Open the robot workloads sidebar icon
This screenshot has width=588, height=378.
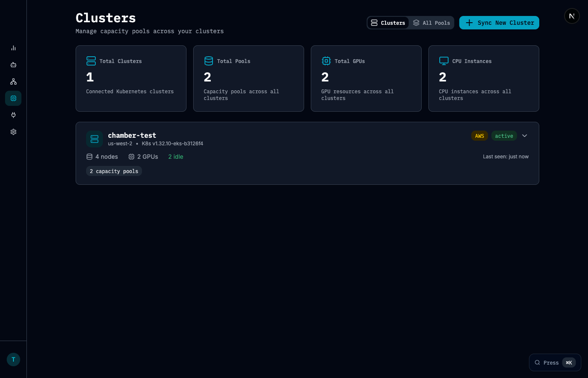[13, 65]
